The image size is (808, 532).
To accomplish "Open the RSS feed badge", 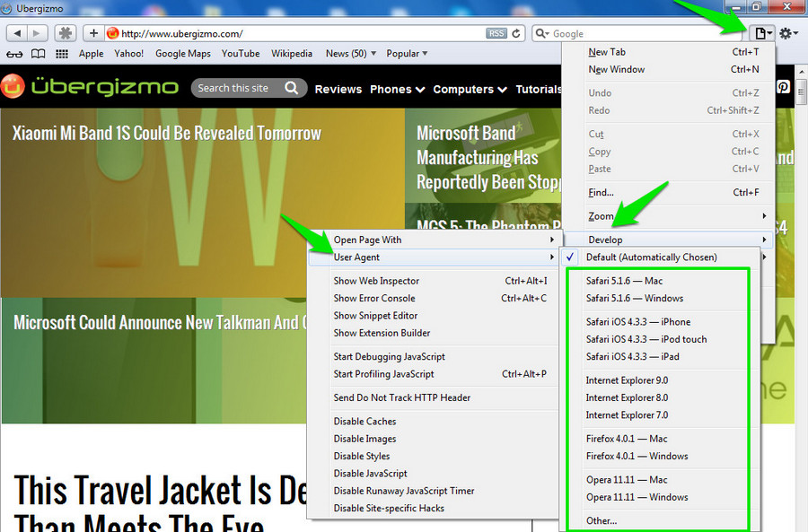I will [x=496, y=33].
